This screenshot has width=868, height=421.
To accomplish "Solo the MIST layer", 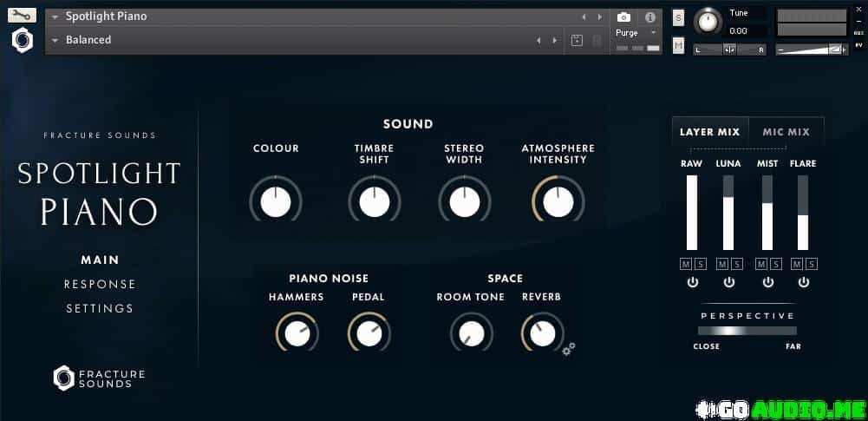I will pyautogui.click(x=775, y=264).
